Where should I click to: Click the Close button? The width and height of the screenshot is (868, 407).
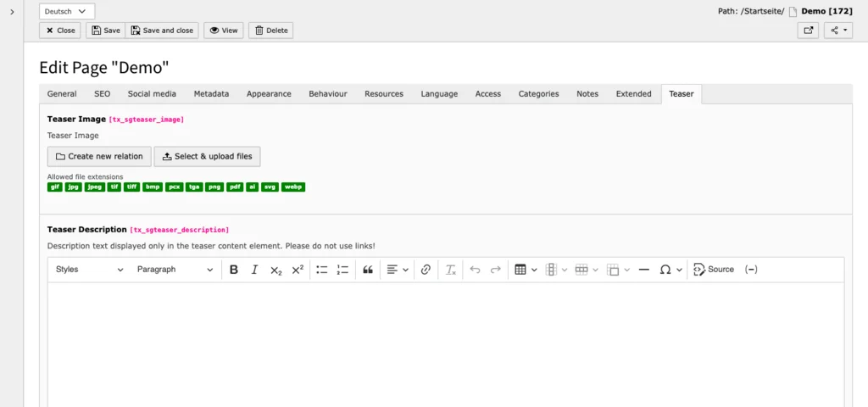point(60,31)
